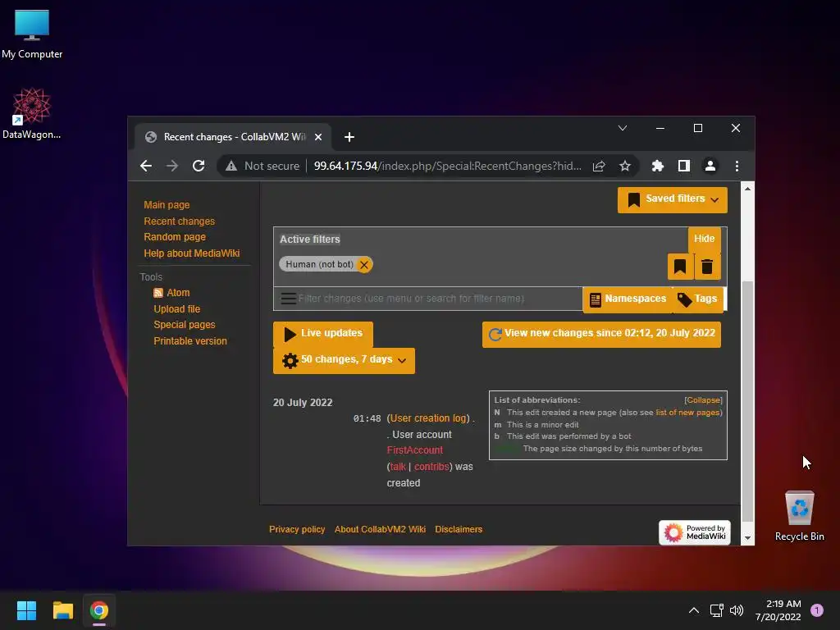Open the Extensions puzzle icon
Image resolution: width=840 pixels, height=630 pixels.
[x=657, y=166]
